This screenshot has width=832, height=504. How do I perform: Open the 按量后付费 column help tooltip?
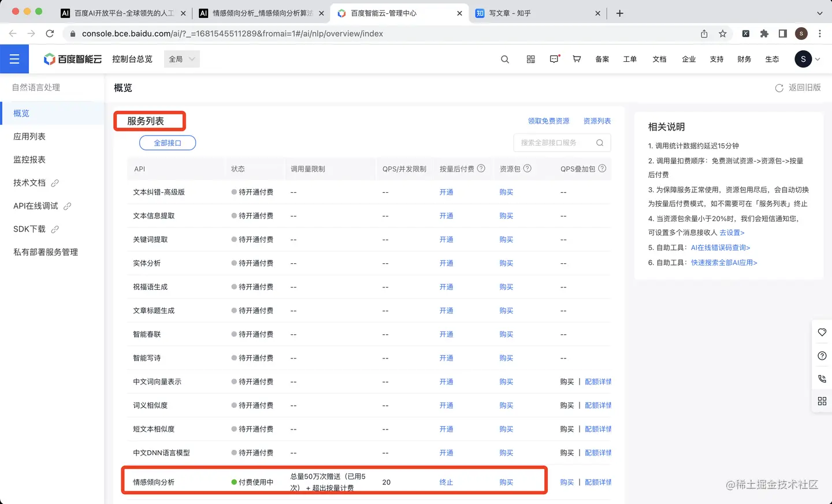tap(482, 169)
